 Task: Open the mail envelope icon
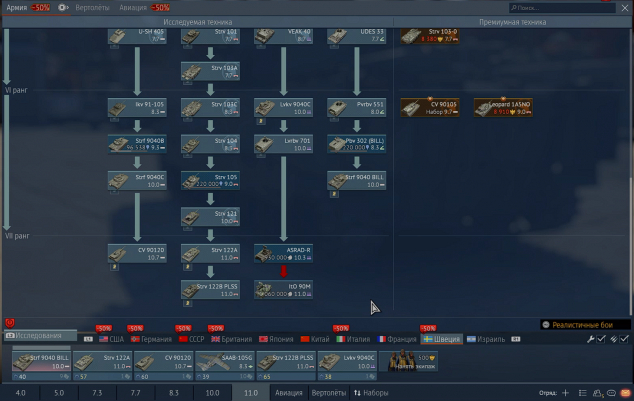pos(626,393)
